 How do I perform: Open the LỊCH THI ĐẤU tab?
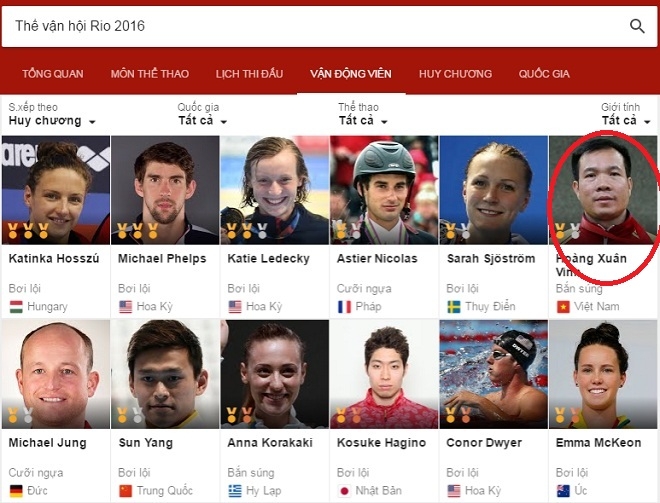point(249,74)
